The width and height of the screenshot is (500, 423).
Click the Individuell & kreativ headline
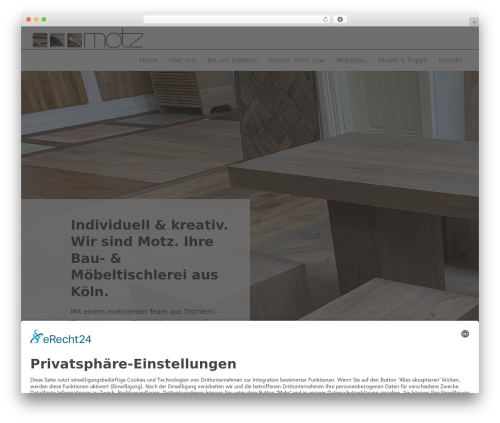(x=149, y=258)
